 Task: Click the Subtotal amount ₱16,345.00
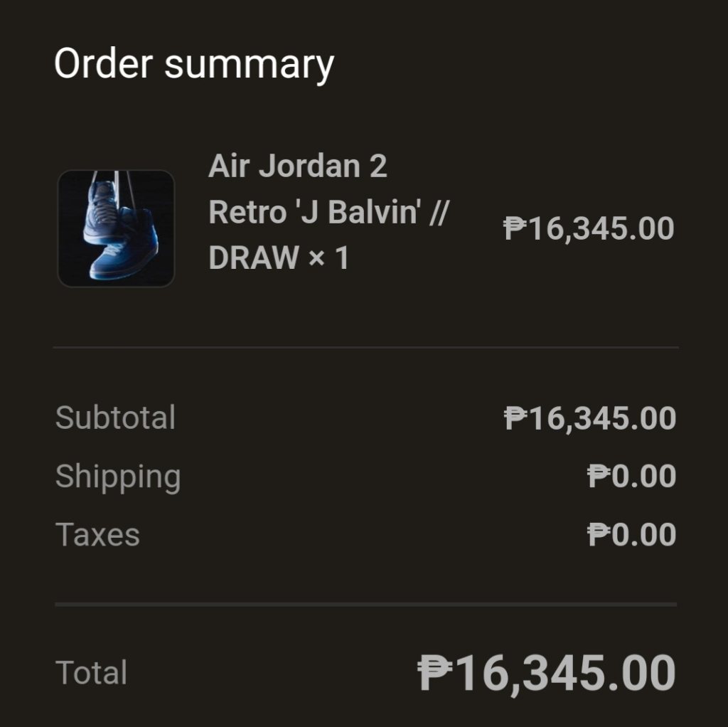(590, 418)
